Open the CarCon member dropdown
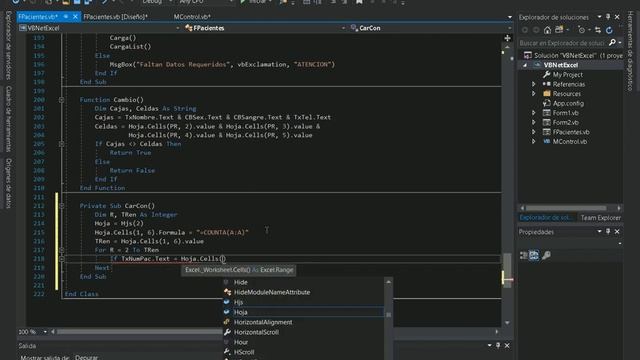The height and width of the screenshot is (360, 640). [x=509, y=28]
